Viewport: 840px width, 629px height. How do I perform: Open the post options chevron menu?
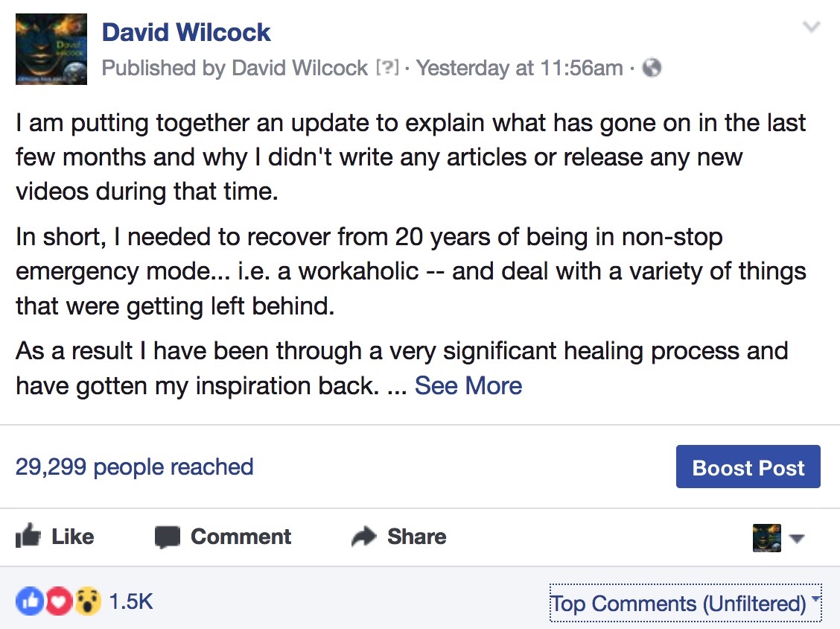pos(812,26)
